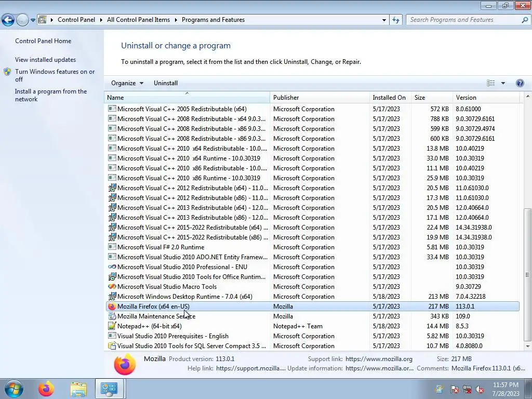Viewport: 532px width, 399px height.
Task: Click icon of Visual C++ 2010 x64 Runtime
Action: coord(112,158)
